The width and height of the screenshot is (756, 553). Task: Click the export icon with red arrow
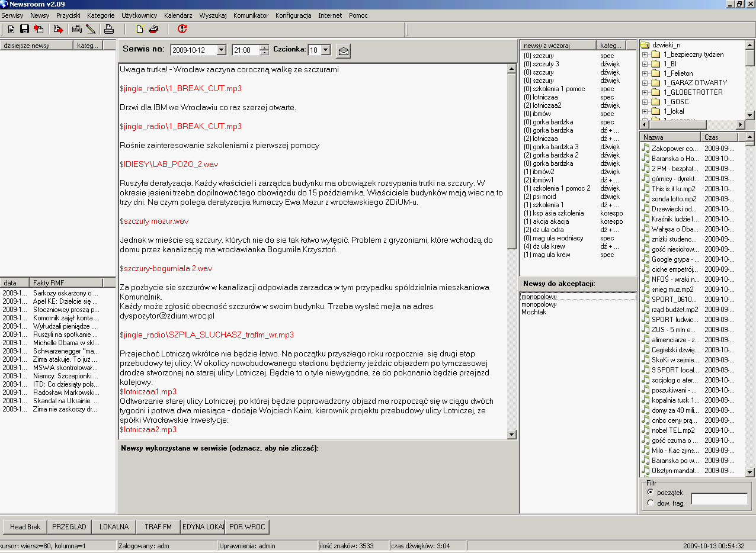coord(58,28)
